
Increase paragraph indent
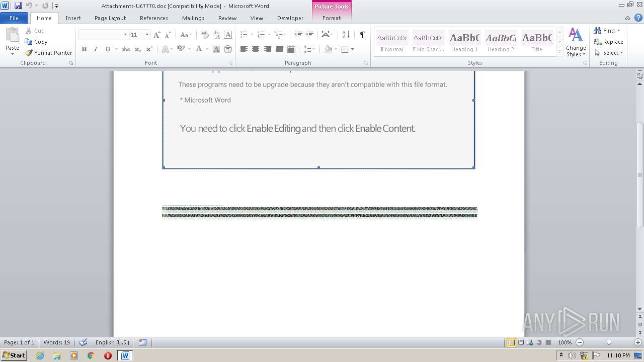click(310, 35)
